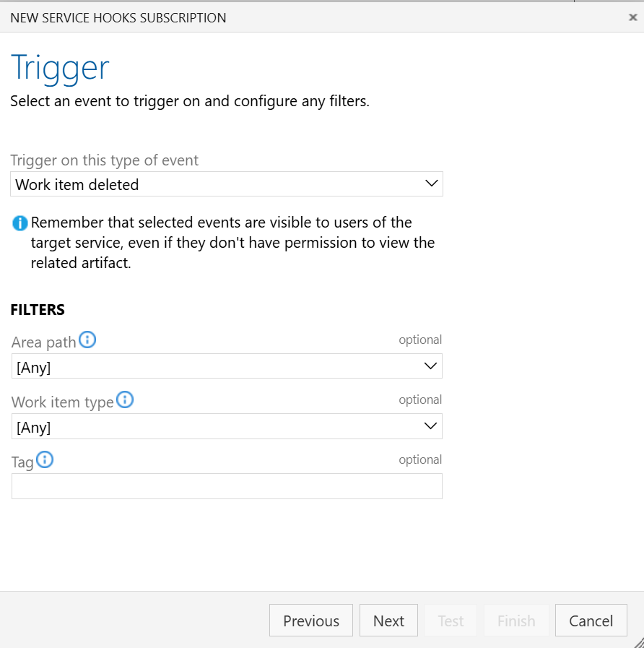
Task: Go back with the Previous button
Action: [311, 621]
